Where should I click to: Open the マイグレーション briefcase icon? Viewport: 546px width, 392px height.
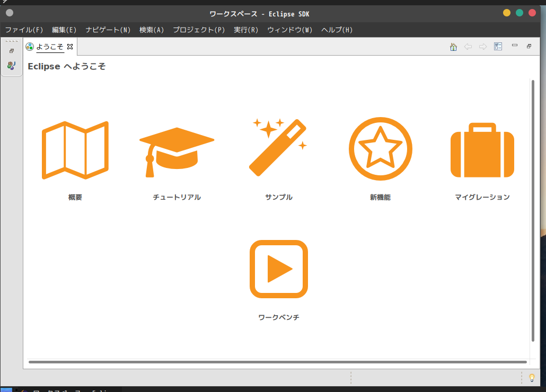482,150
